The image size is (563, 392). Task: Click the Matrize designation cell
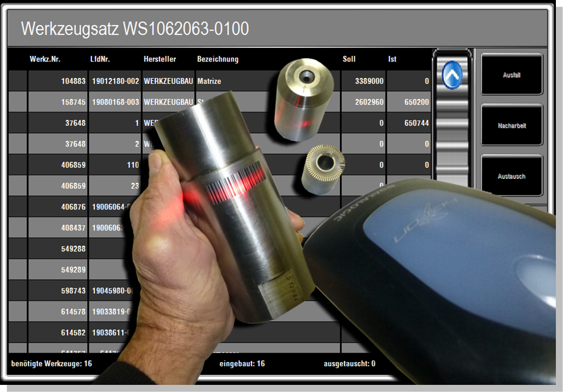point(209,81)
